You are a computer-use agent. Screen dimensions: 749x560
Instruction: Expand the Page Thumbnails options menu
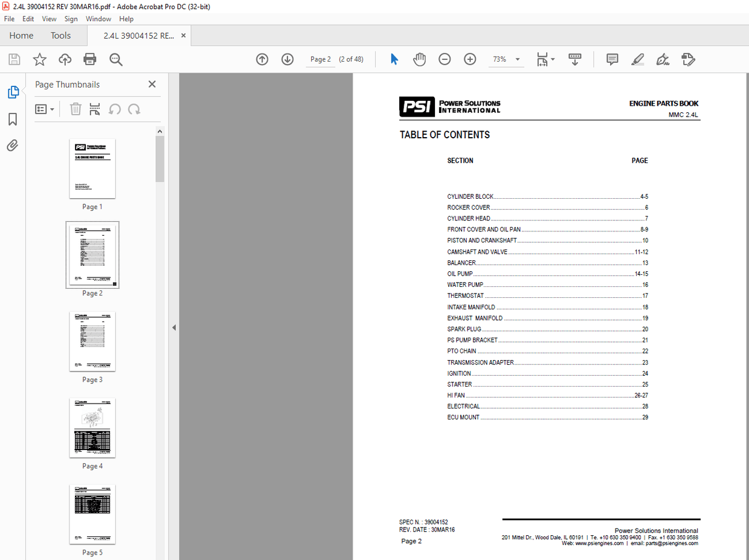pyautogui.click(x=45, y=109)
